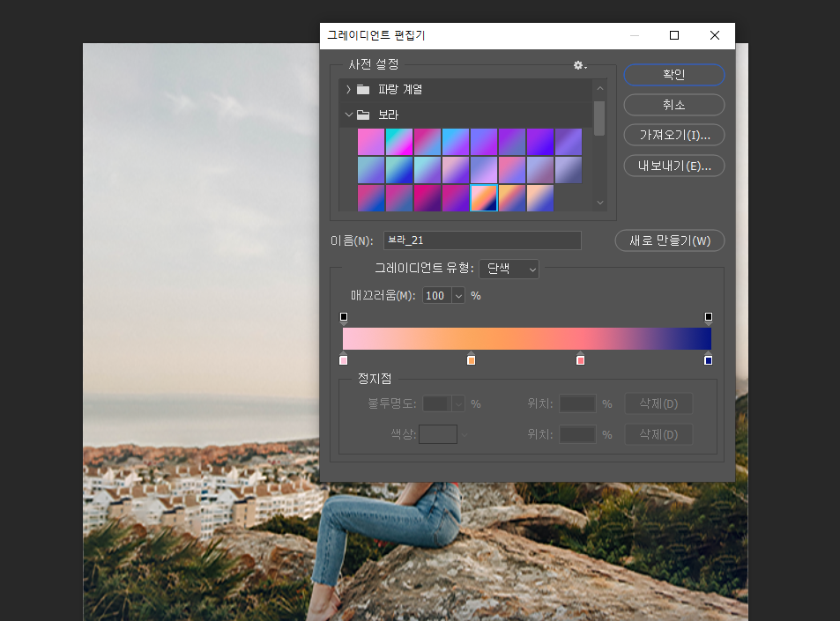
Task: Select the first row-two preset, teal to purple
Action: click(371, 170)
